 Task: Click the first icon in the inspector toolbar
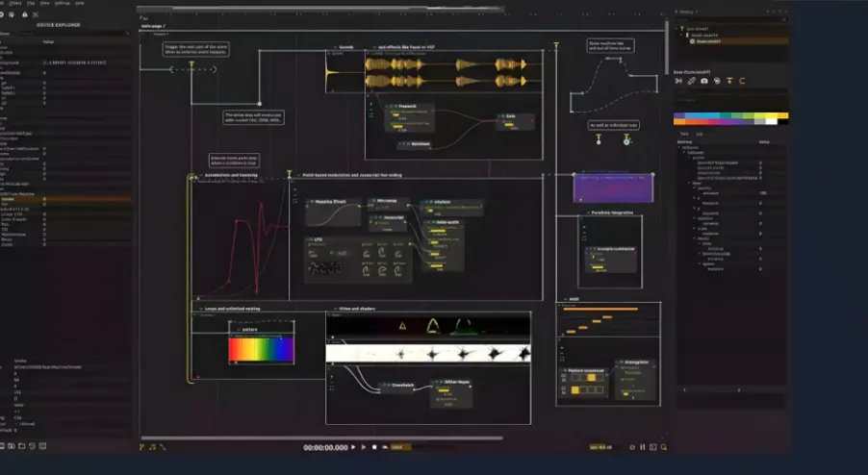(x=678, y=81)
